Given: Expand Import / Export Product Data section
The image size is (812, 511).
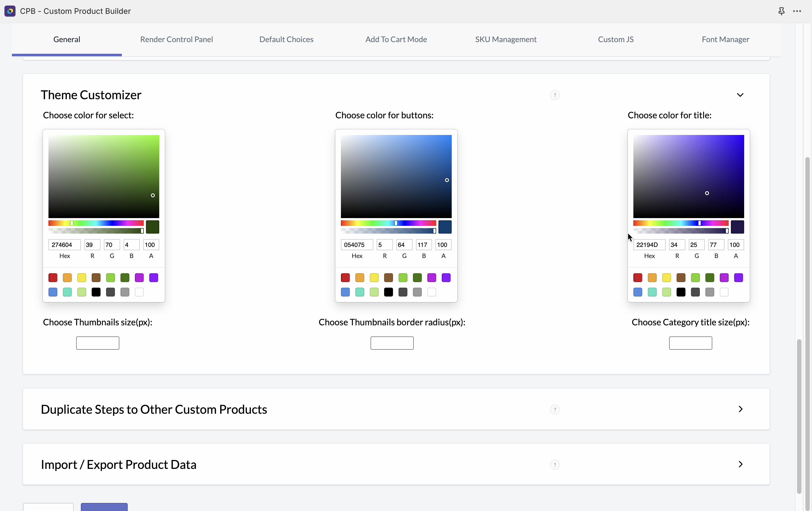Looking at the screenshot, I should coord(740,464).
